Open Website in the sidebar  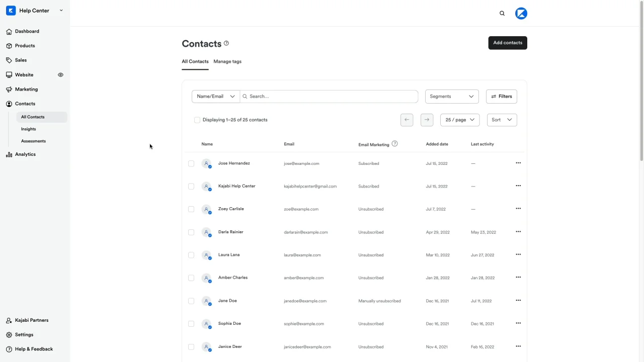coord(24,75)
